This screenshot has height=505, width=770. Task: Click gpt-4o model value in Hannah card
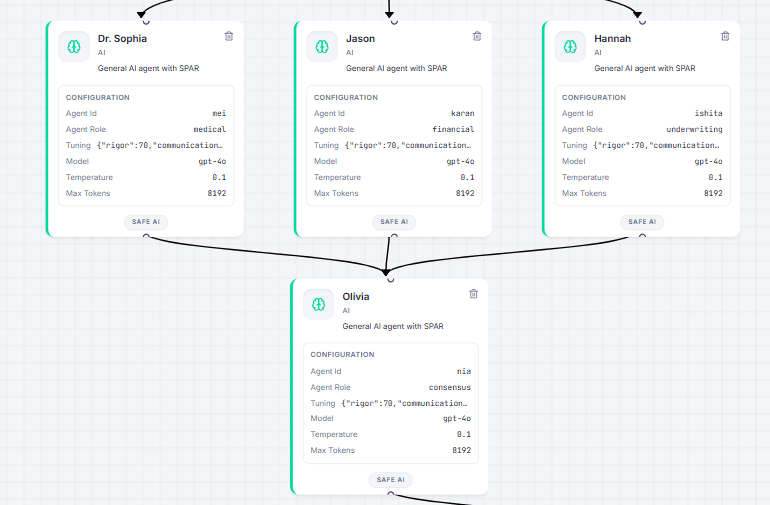pos(708,162)
